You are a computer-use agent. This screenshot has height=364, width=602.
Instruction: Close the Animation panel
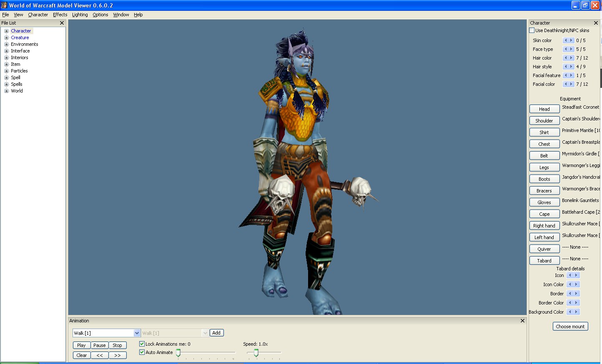tap(522, 321)
